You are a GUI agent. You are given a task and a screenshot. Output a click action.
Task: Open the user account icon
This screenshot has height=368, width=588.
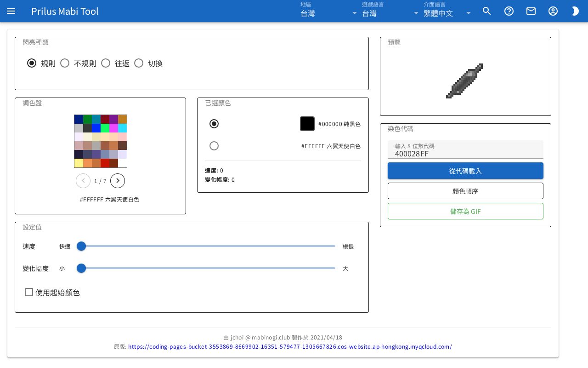pyautogui.click(x=553, y=11)
